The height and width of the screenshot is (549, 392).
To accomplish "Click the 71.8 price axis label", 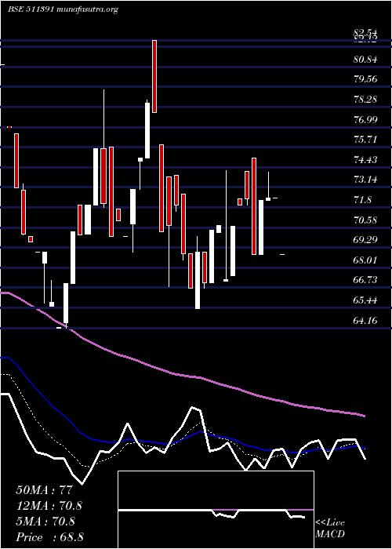I will 362,200.
